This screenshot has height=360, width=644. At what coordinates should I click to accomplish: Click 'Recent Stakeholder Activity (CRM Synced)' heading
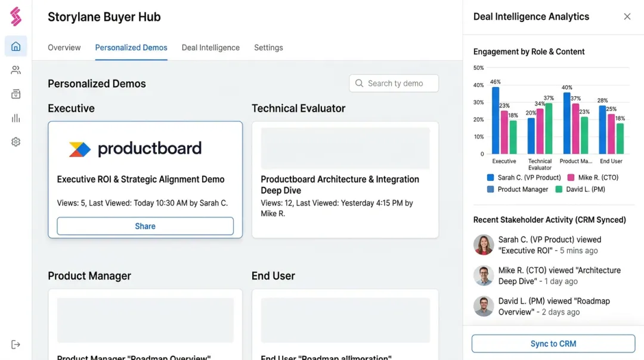[550, 220]
